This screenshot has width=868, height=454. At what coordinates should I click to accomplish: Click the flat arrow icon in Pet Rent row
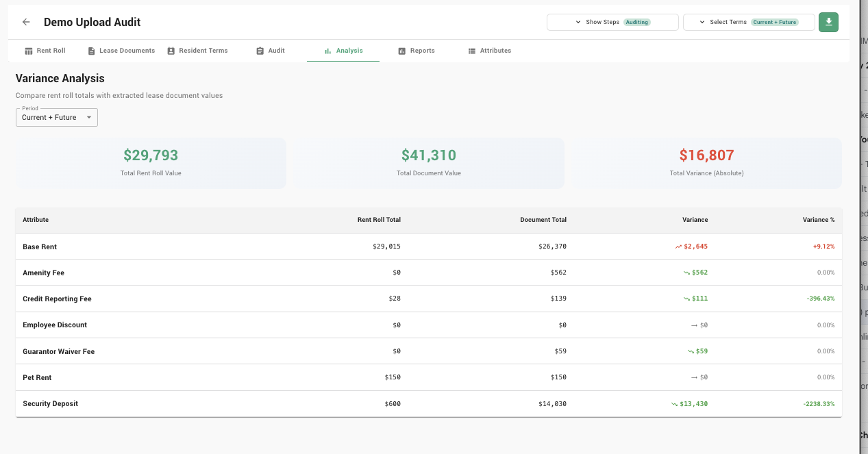click(x=695, y=377)
